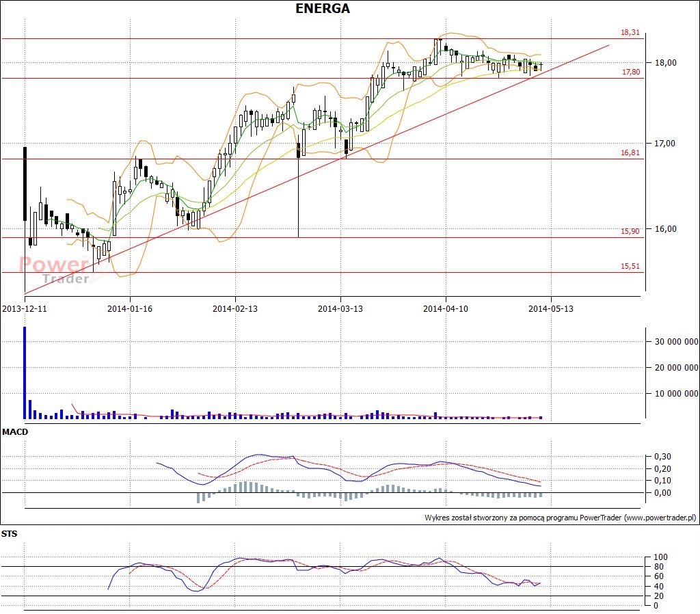The image size is (700, 614).
Task: Click the 2014-03-13 date label
Action: [340, 308]
